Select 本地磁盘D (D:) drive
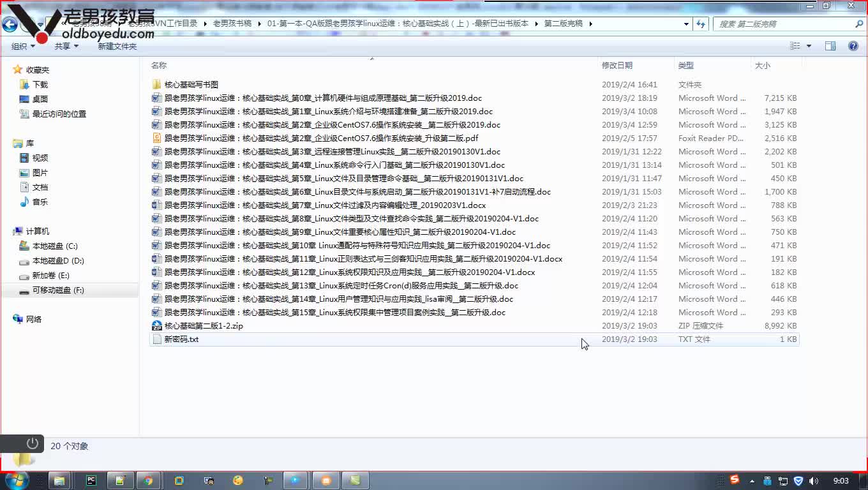Image resolution: width=868 pixels, height=490 pixels. tap(58, 260)
